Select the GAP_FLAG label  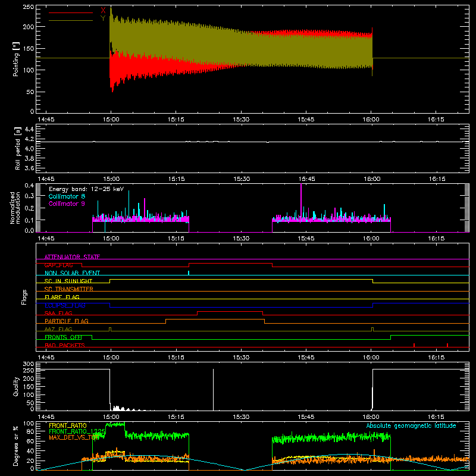[x=58, y=265]
